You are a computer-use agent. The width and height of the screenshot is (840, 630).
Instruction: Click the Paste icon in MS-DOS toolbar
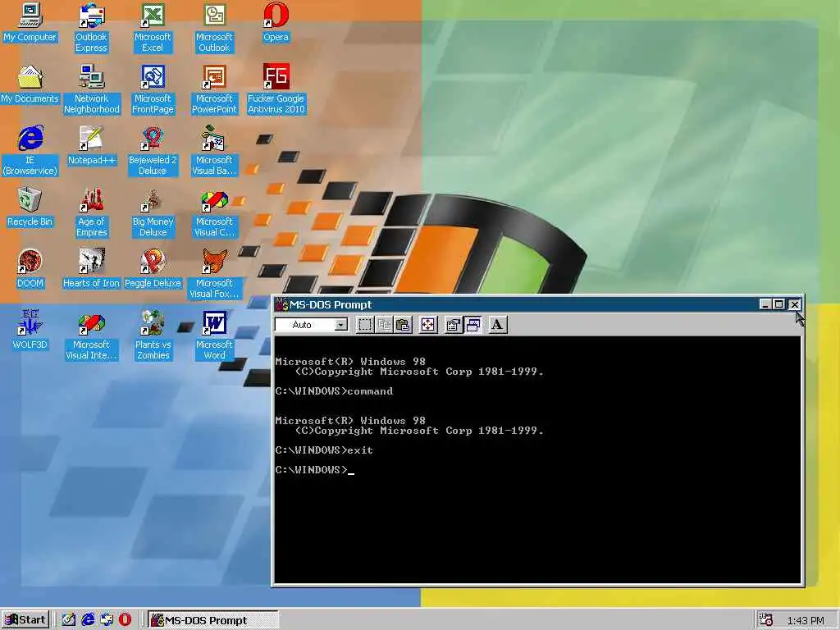[x=403, y=325]
